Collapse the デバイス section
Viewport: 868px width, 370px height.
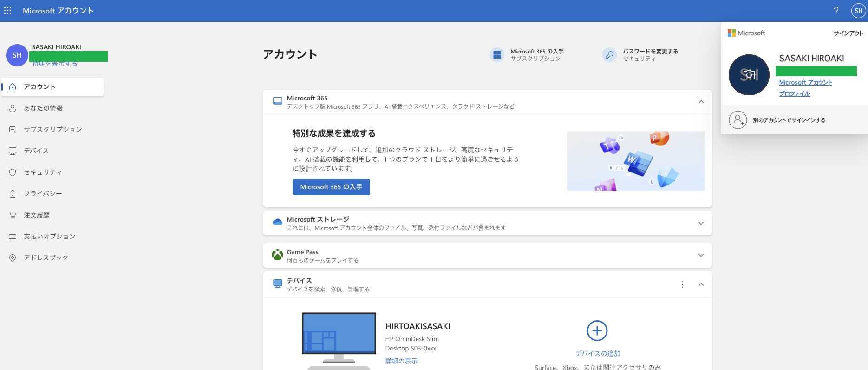point(701,284)
